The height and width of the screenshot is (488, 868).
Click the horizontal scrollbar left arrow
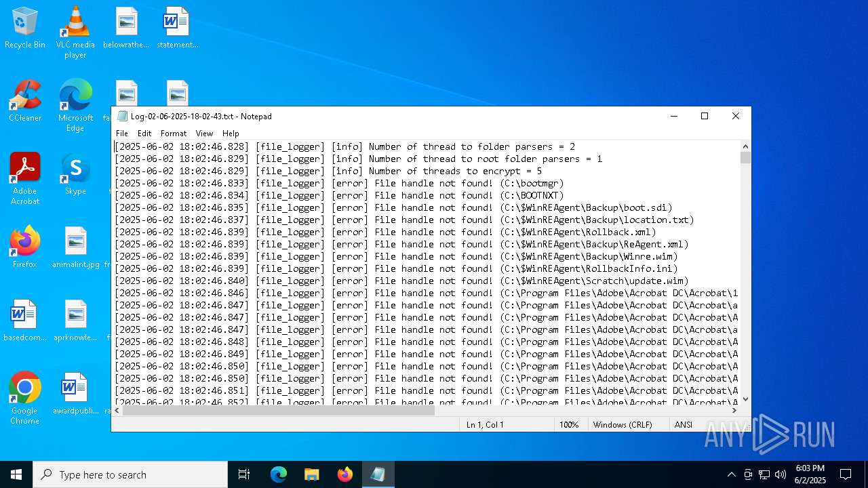(117, 410)
